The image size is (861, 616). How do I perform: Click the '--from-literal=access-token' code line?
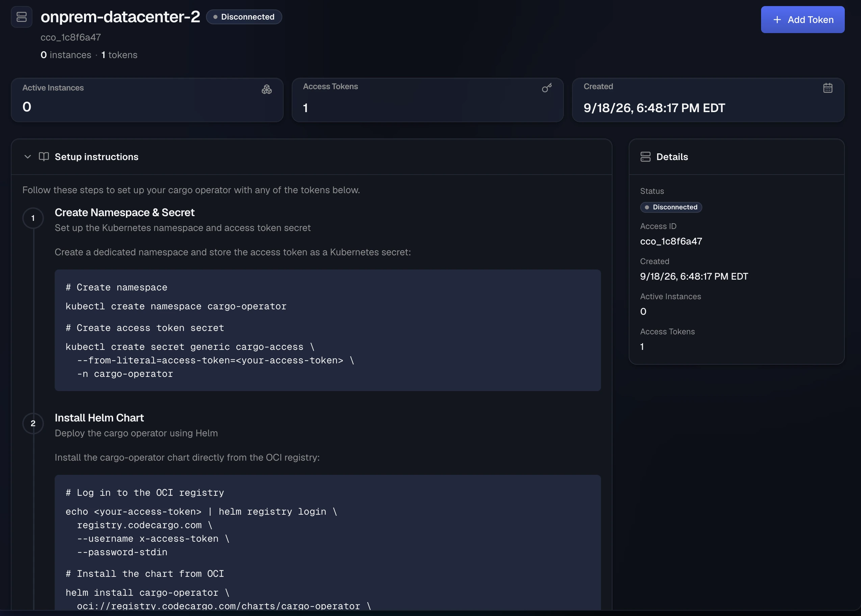click(x=215, y=360)
